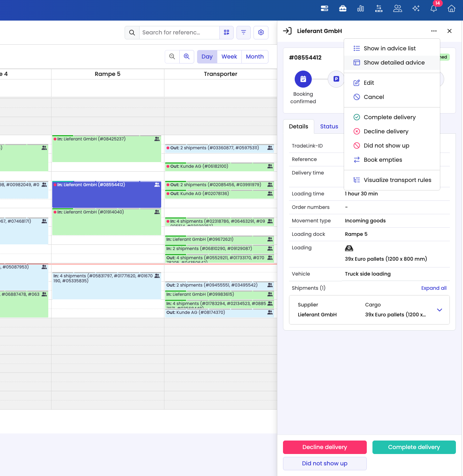Open Out: 2 shipments (#03360877, #05975311)
This screenshot has height=476, width=463.
(x=219, y=148)
